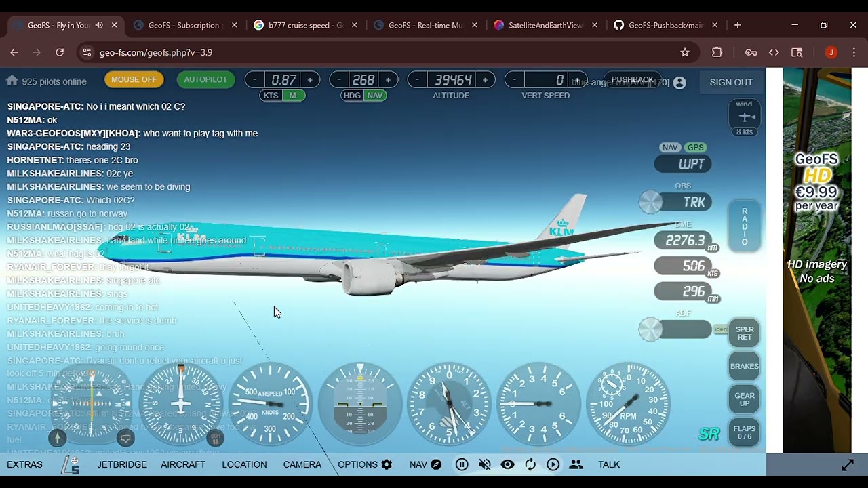This screenshot has width=868, height=488.
Task: Decrease autopilot heading with minus
Action: (339, 80)
